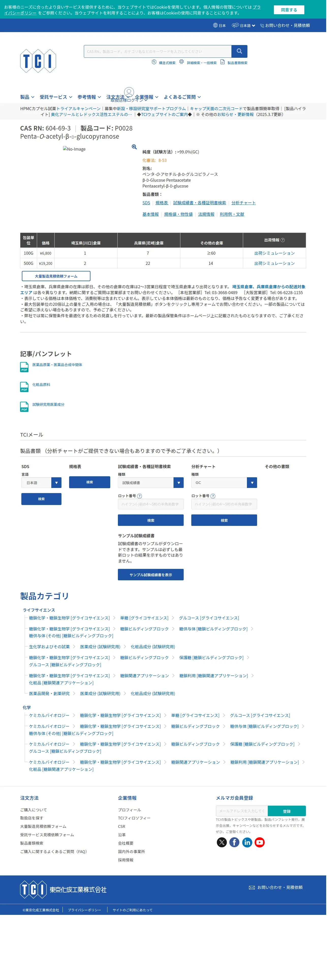
Task: Click サンプル試験成績書を表示 button
Action: (151, 575)
